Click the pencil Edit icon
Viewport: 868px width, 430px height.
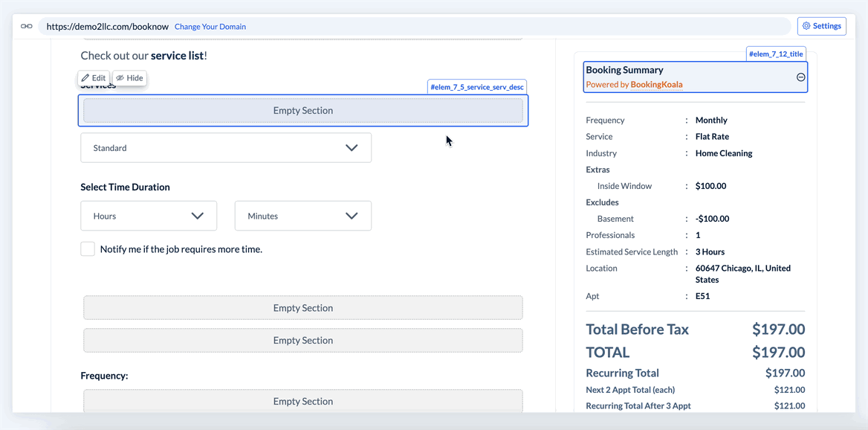[x=85, y=78]
